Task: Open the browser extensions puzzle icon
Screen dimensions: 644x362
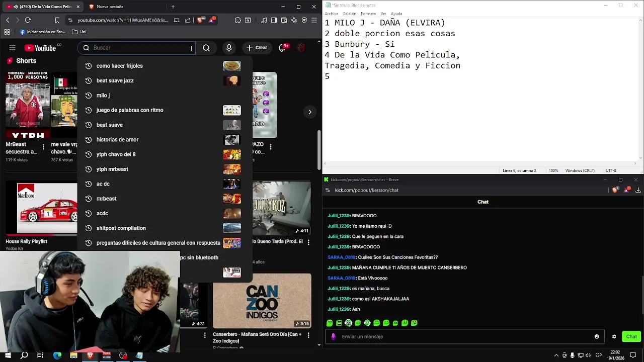Action: click(x=237, y=20)
